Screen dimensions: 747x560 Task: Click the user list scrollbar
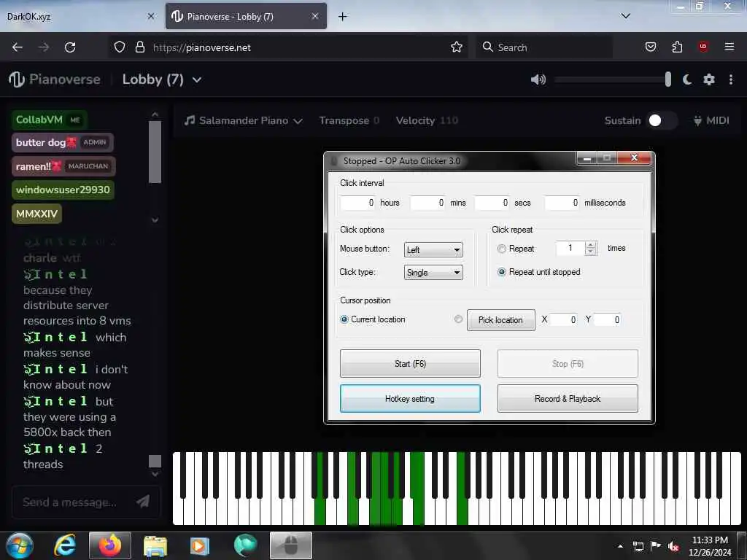pos(155,152)
